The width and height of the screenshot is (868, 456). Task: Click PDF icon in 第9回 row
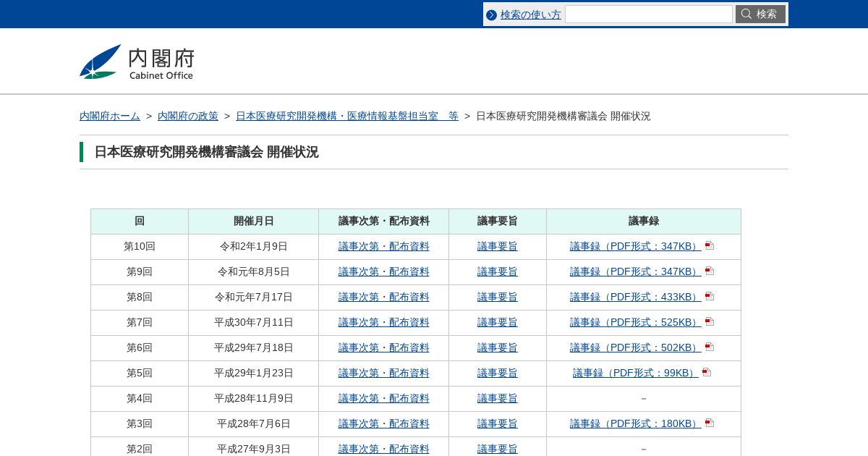710,271
